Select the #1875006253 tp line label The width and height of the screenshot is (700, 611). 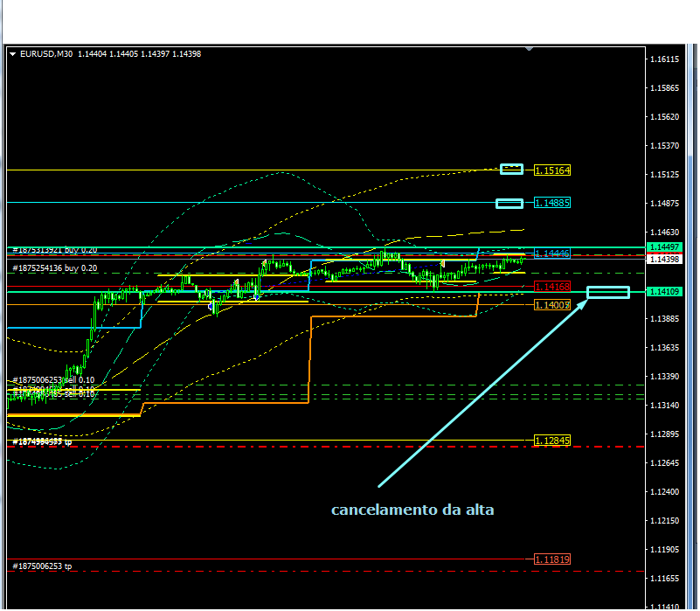pyautogui.click(x=43, y=566)
